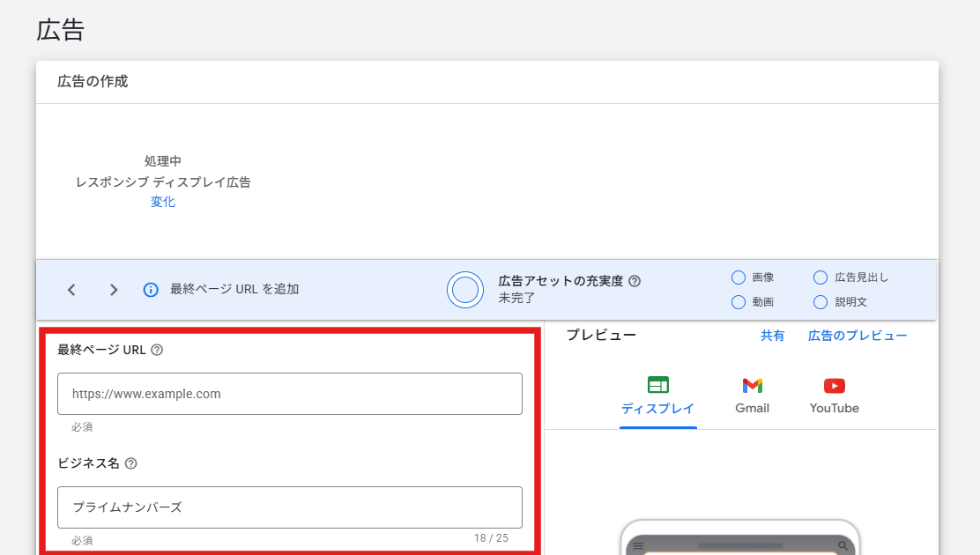Image resolution: width=980 pixels, height=555 pixels.
Task: Click the 共有 link
Action: click(772, 336)
